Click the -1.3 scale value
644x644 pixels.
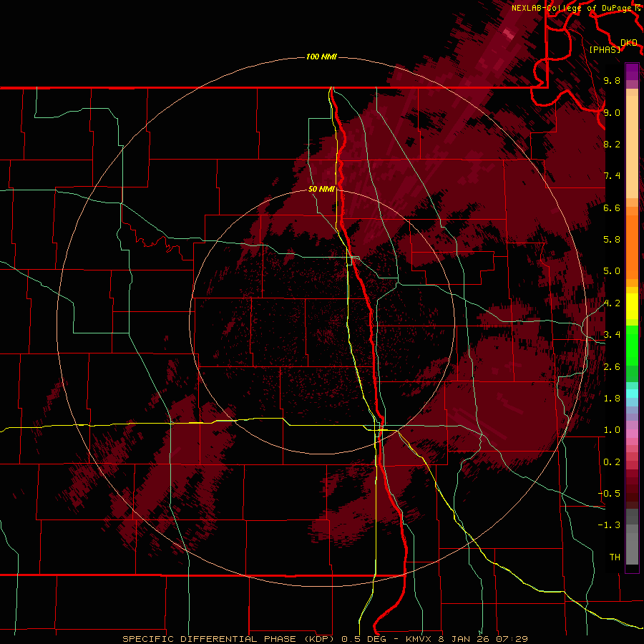(x=609, y=525)
